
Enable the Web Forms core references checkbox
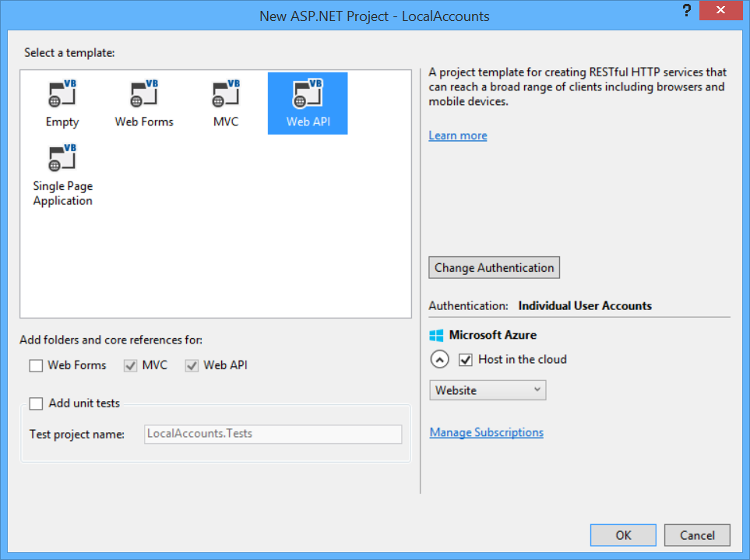tap(36, 365)
